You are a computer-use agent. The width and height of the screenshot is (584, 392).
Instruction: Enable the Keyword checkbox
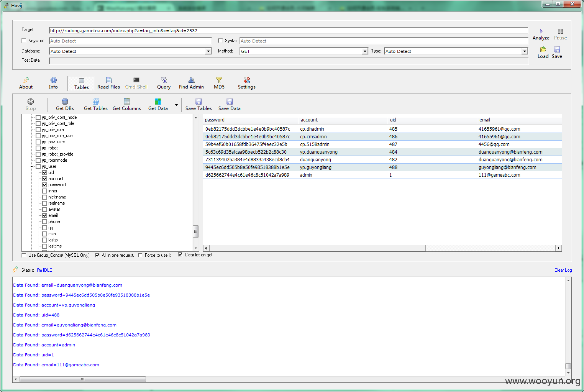24,41
